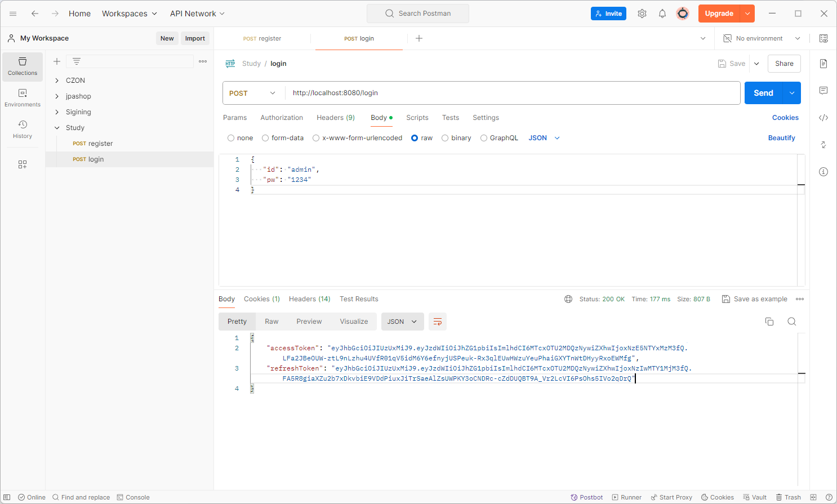837x504 pixels.
Task: Add a new request tab
Action: coord(419,38)
